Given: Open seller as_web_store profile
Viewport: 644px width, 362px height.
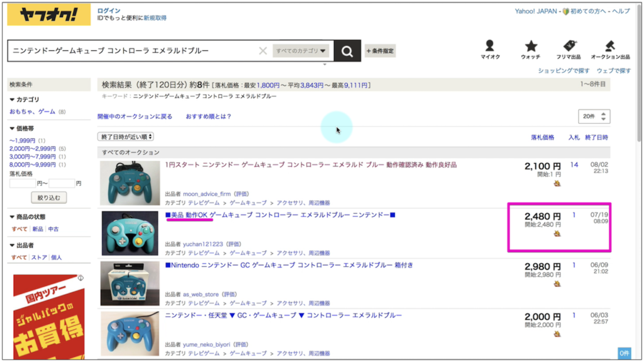Looking at the screenshot, I should pyautogui.click(x=201, y=294).
